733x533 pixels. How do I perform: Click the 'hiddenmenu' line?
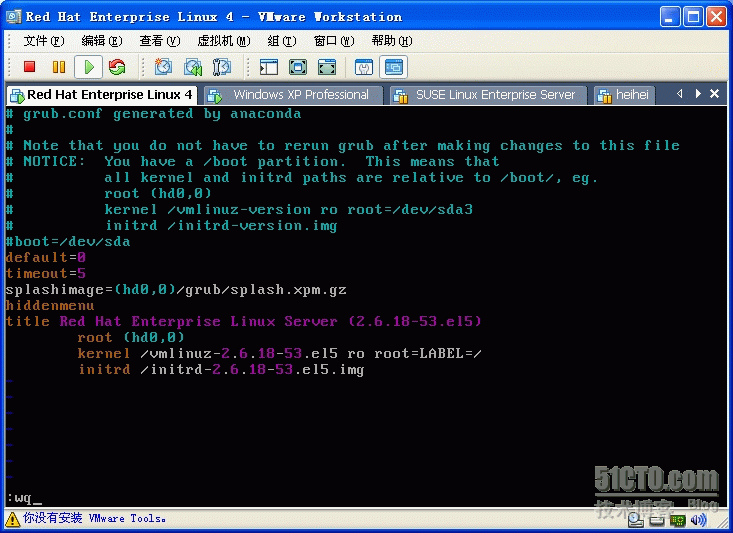point(50,306)
